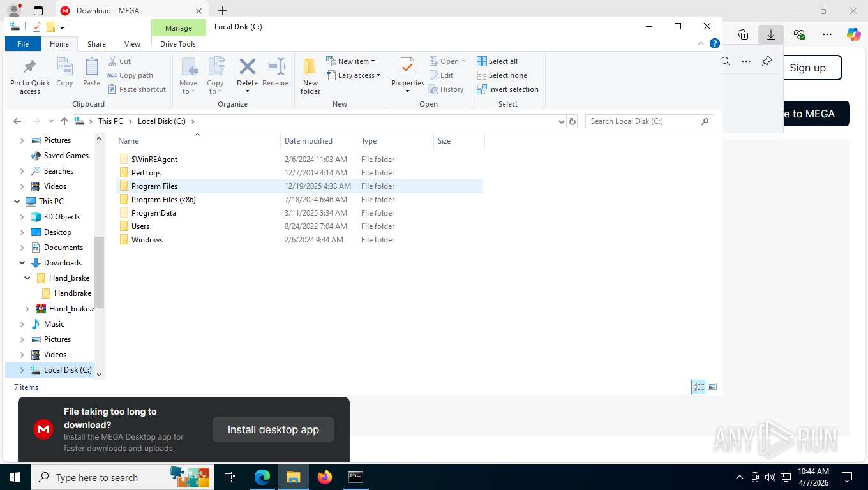Viewport: 868px width, 490px height.
Task: Click Paste shortcut in ribbon
Action: [137, 89]
